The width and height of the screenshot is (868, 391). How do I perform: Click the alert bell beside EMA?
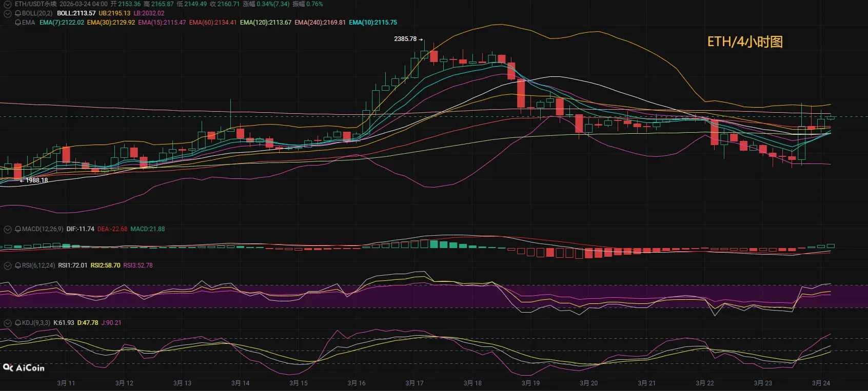tap(18, 23)
